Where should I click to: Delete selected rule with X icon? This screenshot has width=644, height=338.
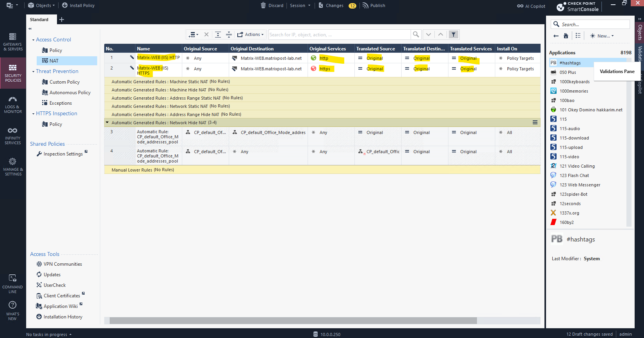(x=206, y=34)
